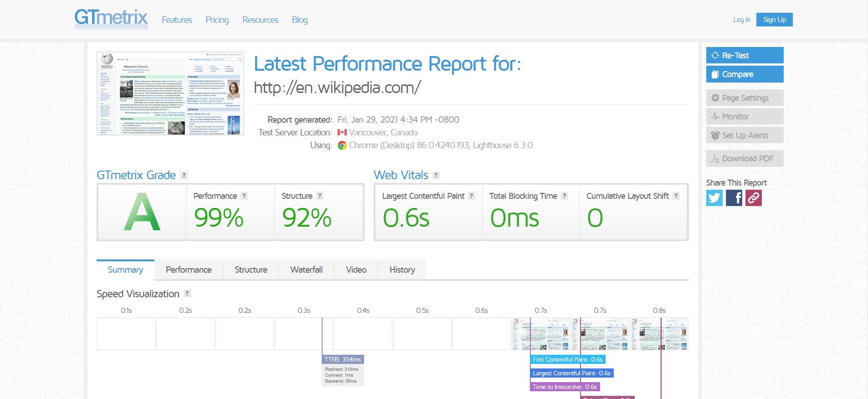This screenshot has height=399, width=868.
Task: Open GTmetrix Grade help question mark
Action: point(184,175)
